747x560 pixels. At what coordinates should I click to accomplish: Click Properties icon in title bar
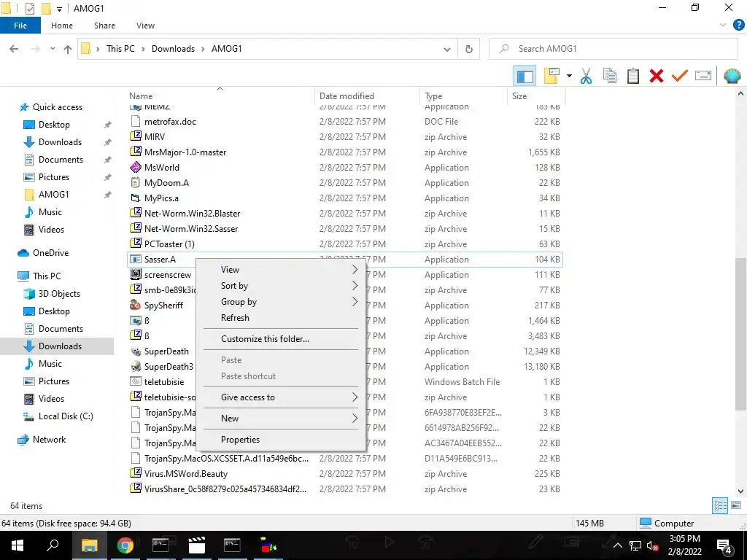pyautogui.click(x=29, y=9)
